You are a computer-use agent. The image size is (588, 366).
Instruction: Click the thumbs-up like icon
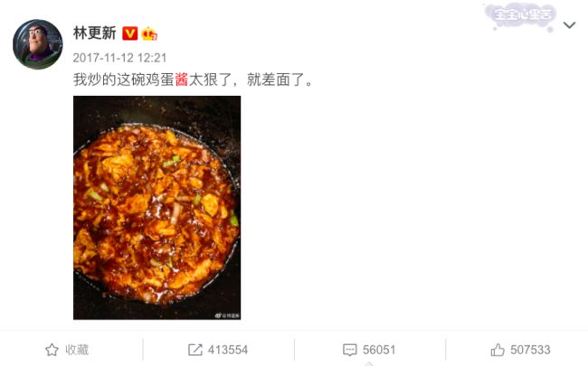coord(498,350)
